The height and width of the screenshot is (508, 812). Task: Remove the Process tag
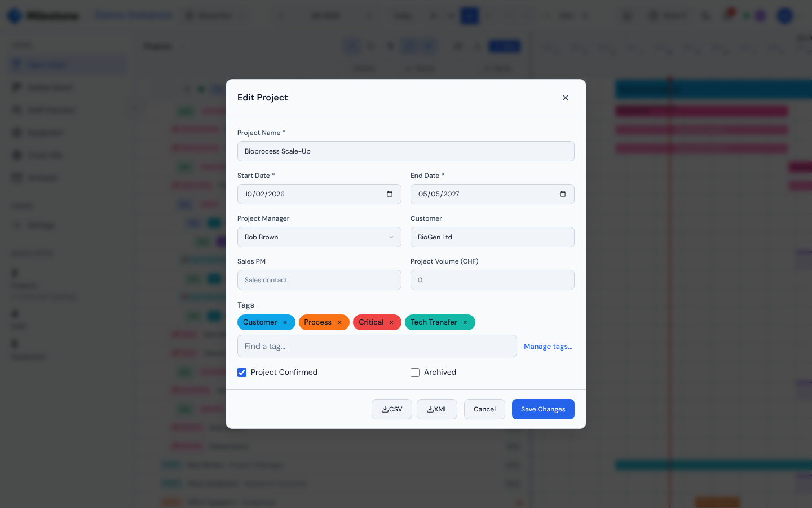pos(339,322)
